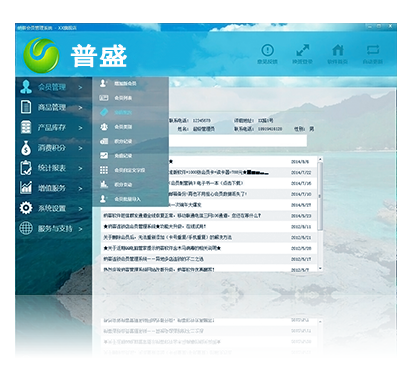Click the 积分变动 bar chart icon
The image size is (415, 370).
click(x=104, y=184)
